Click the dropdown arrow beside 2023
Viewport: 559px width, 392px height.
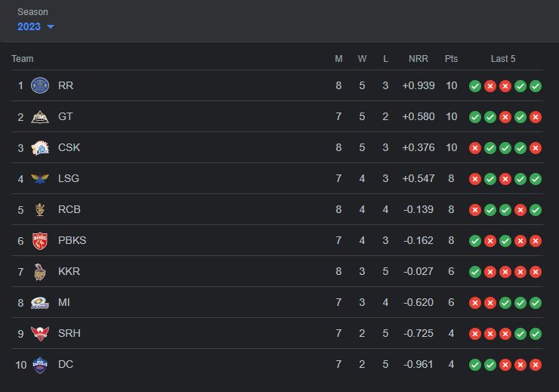(51, 27)
